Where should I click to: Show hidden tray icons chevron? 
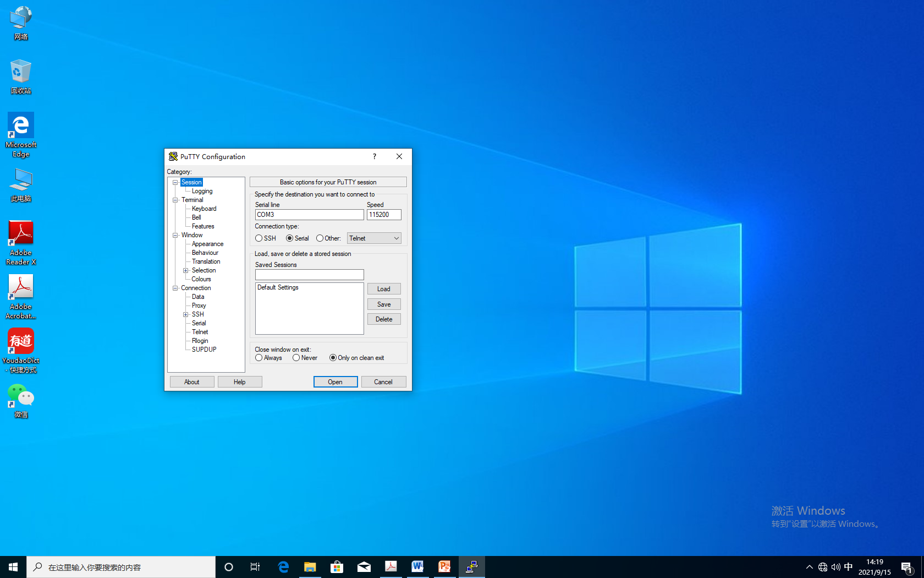click(x=809, y=567)
